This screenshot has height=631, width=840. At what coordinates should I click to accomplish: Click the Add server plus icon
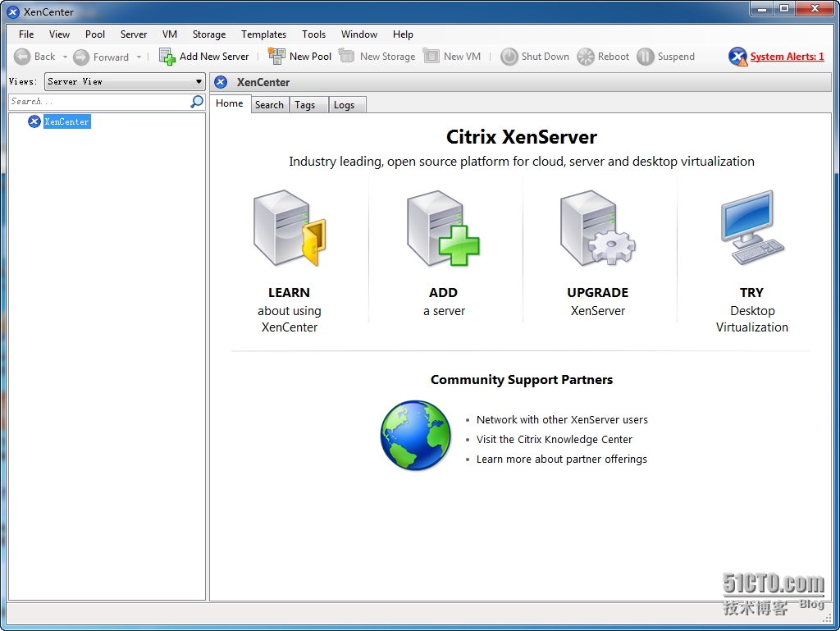444,228
